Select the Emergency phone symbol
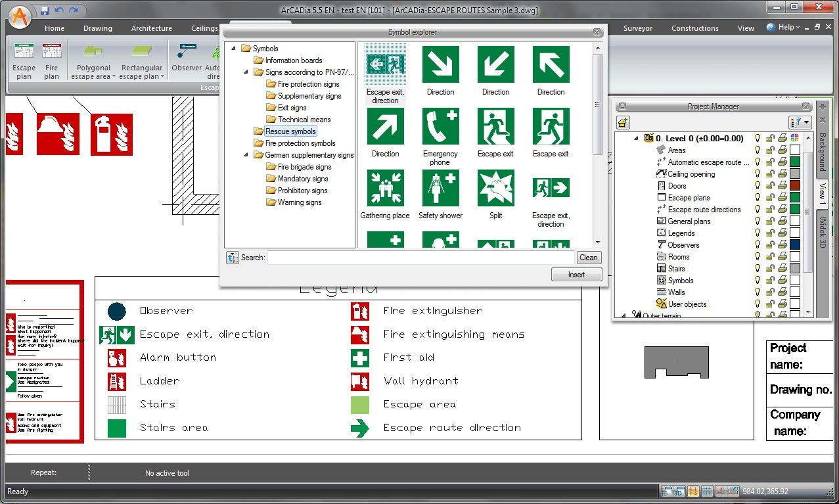The width and height of the screenshot is (839, 504). click(x=440, y=127)
